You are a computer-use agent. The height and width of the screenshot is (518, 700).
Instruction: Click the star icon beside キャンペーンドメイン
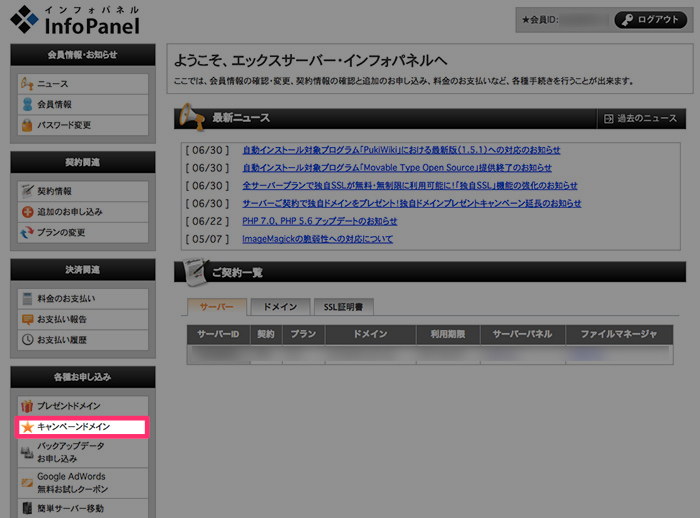pos(28,427)
